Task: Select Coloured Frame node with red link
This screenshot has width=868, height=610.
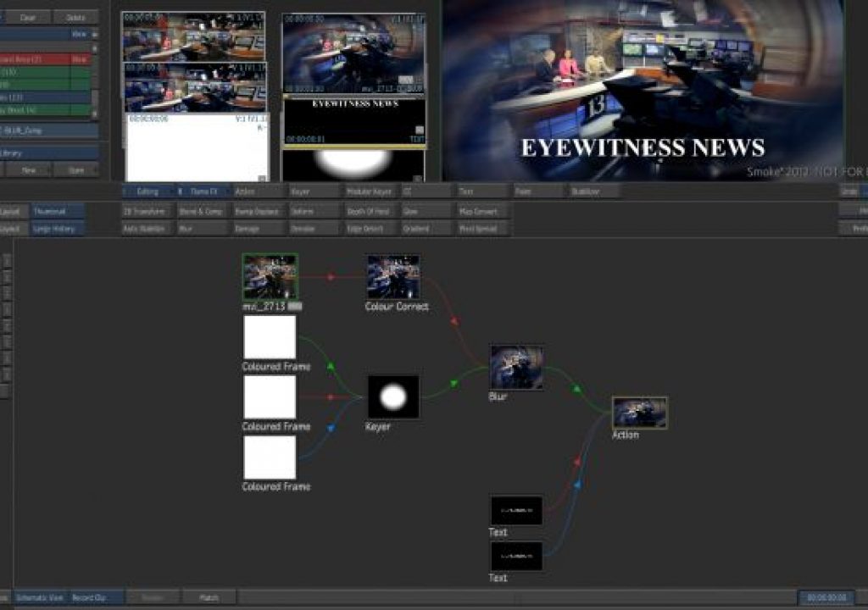Action: tap(270, 396)
